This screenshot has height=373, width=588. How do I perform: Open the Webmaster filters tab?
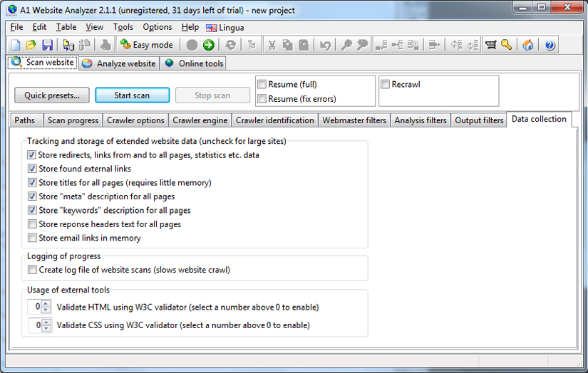pyautogui.click(x=354, y=120)
